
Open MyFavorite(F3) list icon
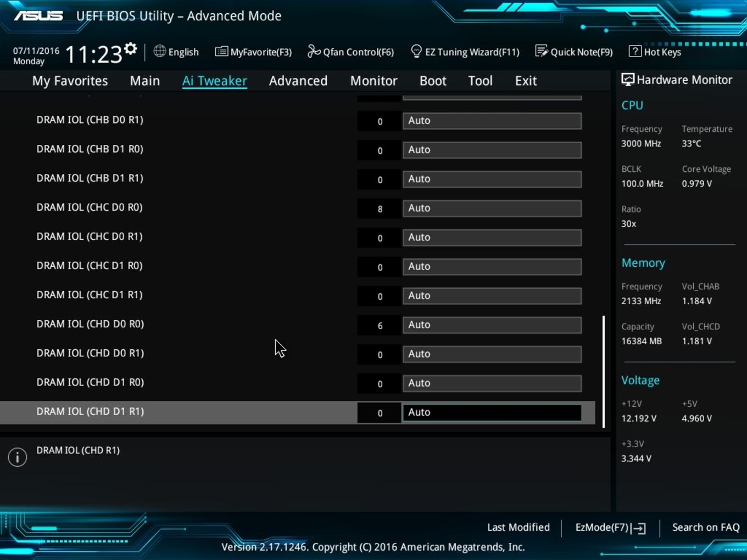tap(221, 52)
